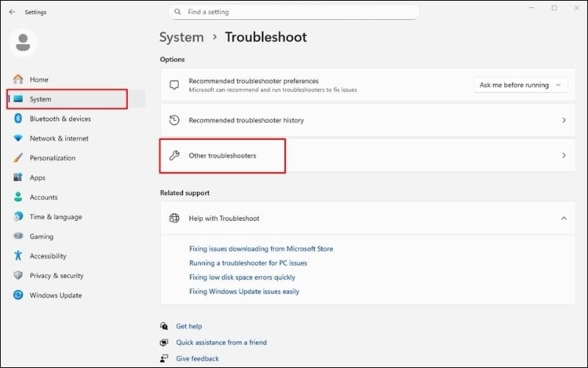Click the Accessibility figure icon
588x368 pixels.
18,255
